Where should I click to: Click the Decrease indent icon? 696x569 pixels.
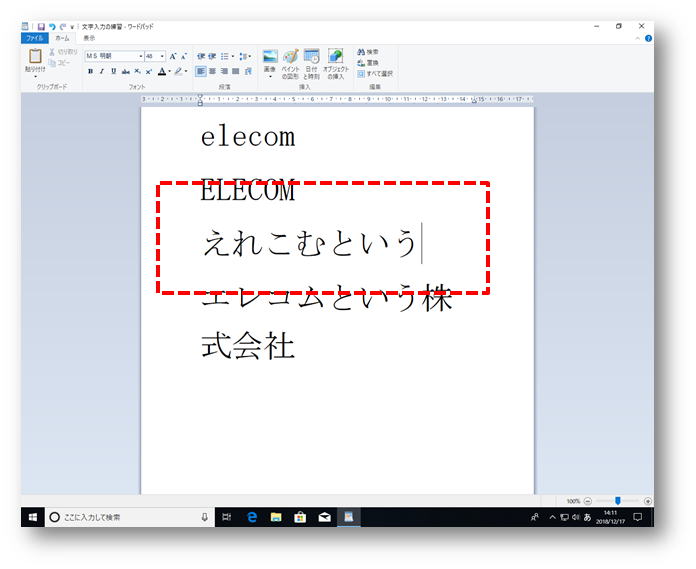(x=201, y=56)
